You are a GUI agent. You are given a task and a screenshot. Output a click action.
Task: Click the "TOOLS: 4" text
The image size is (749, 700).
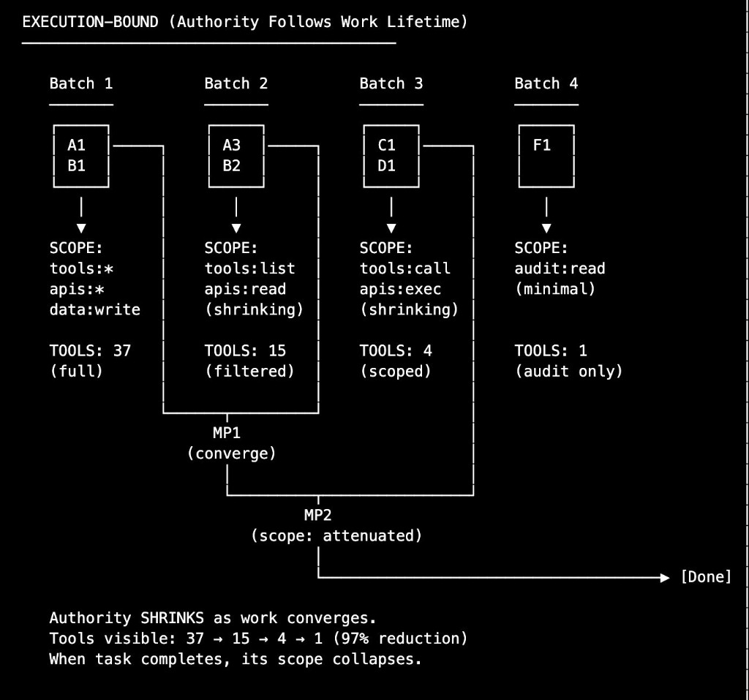396,350
